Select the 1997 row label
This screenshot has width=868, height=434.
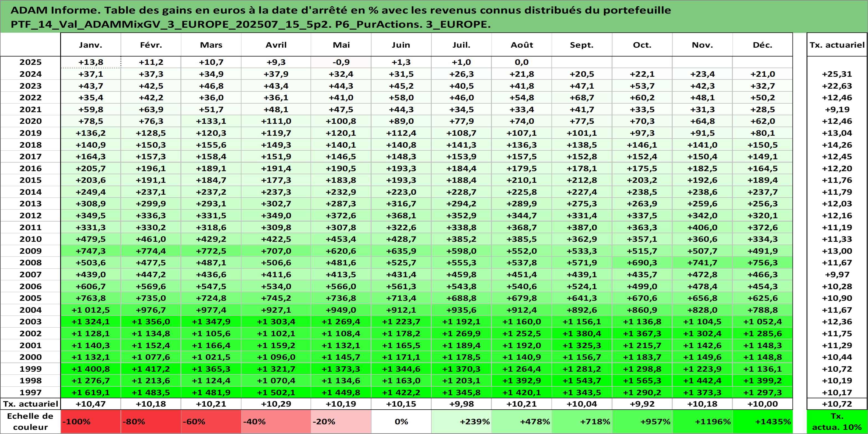[x=30, y=392]
